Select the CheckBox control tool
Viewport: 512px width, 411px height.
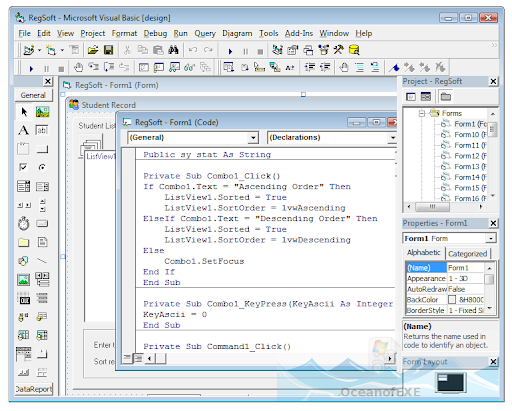pyautogui.click(x=24, y=167)
